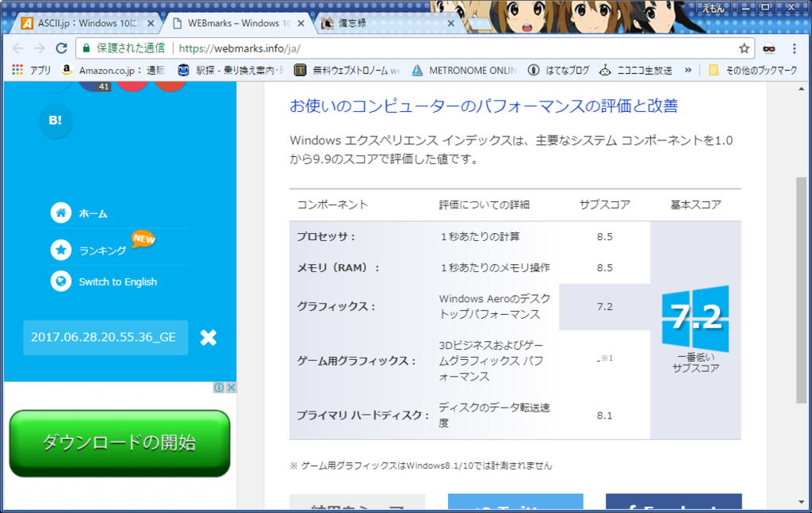Click the scrollbar up arrow
The width and height of the screenshot is (812, 513).
(x=801, y=89)
